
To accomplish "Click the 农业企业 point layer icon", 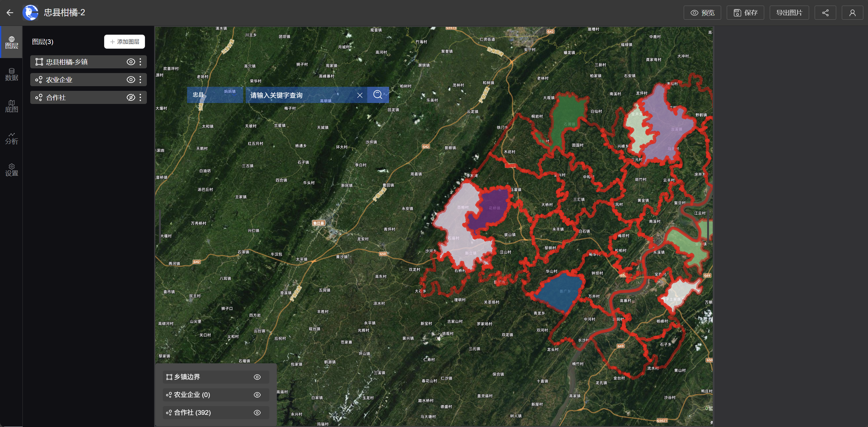I will pos(39,80).
